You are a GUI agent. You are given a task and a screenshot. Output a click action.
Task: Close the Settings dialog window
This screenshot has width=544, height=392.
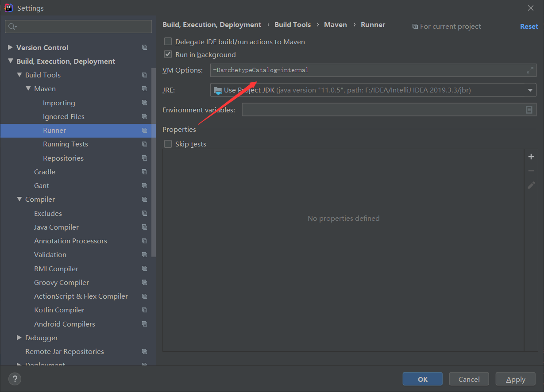(x=531, y=8)
